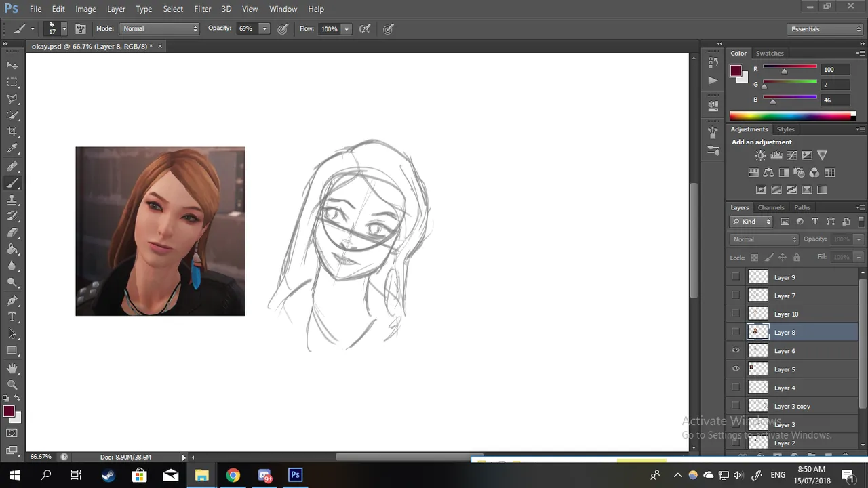
Task: Select the Layer 8 row
Action: click(792, 332)
